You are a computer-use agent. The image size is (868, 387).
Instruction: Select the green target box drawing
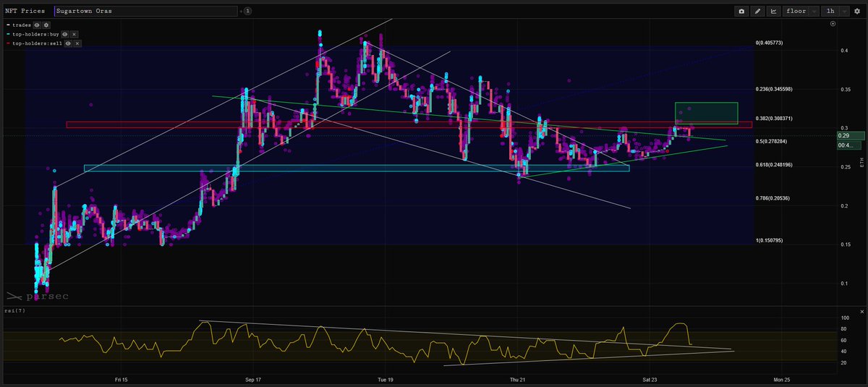[706, 113]
